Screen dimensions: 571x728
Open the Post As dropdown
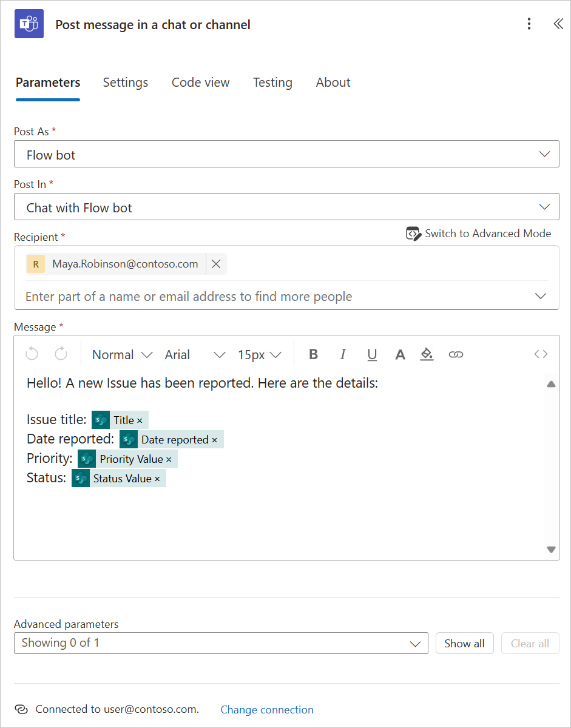[544, 153]
